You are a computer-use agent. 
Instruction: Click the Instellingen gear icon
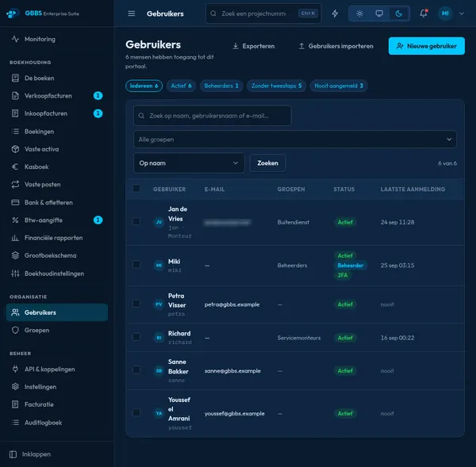15,387
